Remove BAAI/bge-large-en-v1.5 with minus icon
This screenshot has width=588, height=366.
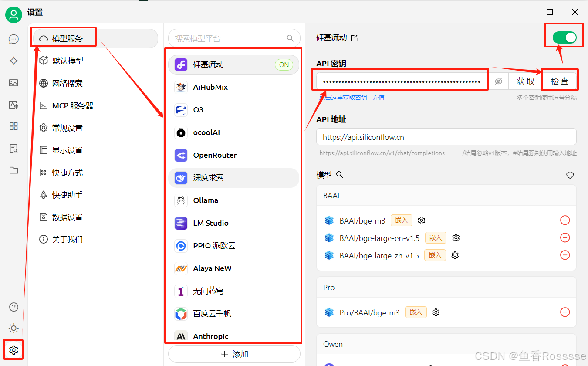[565, 238]
